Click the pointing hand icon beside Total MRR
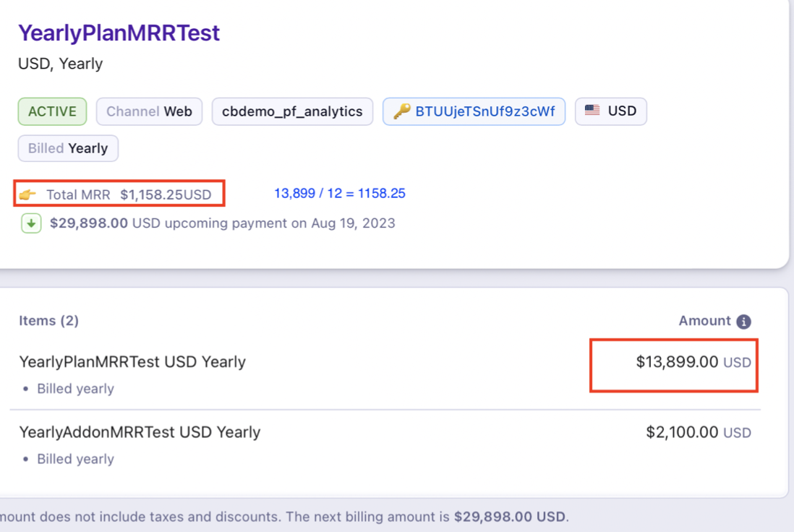The width and height of the screenshot is (794, 532). point(27,194)
